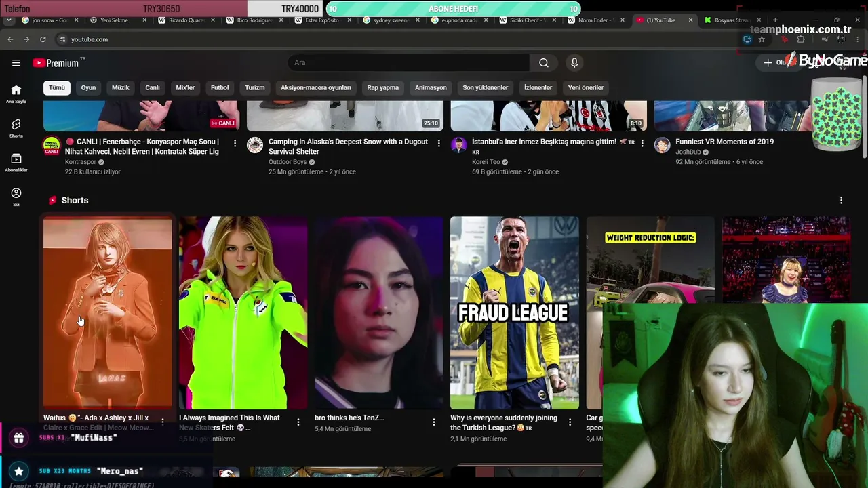The height and width of the screenshot is (488, 868).
Task: Open the Funniest VR Moments of 2019 video
Action: click(724, 142)
